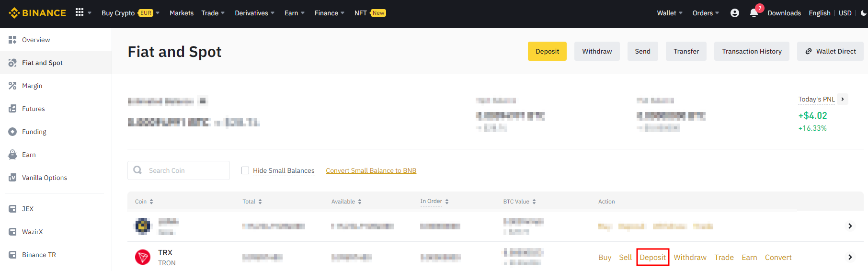868x271 pixels.
Task: Open the user profile icon
Action: tap(734, 13)
